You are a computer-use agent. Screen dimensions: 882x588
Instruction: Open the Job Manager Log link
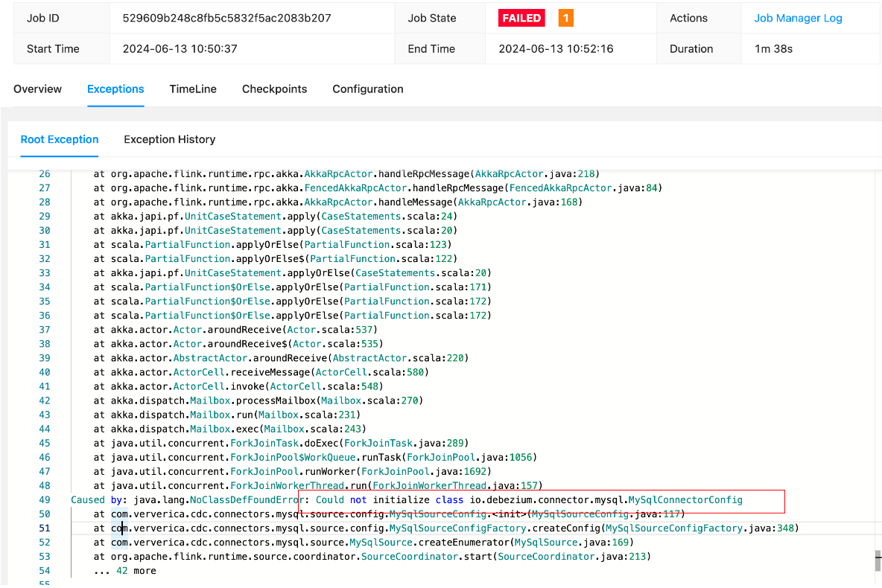pos(798,18)
